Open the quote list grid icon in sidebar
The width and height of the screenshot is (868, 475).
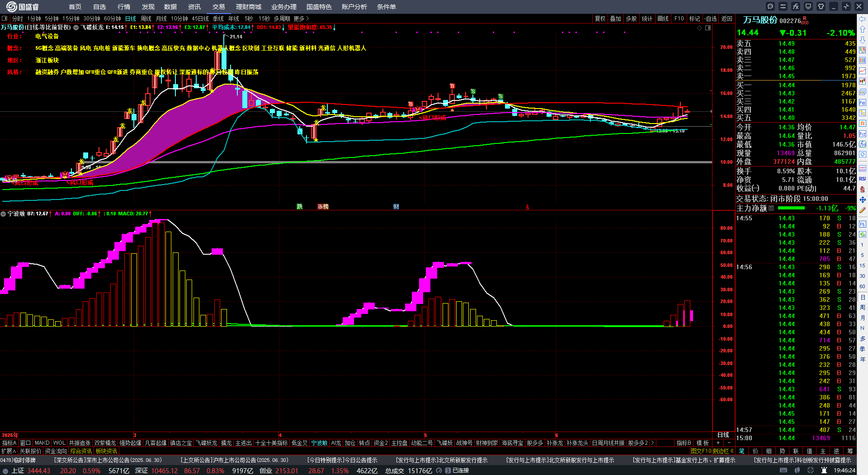coord(863,61)
